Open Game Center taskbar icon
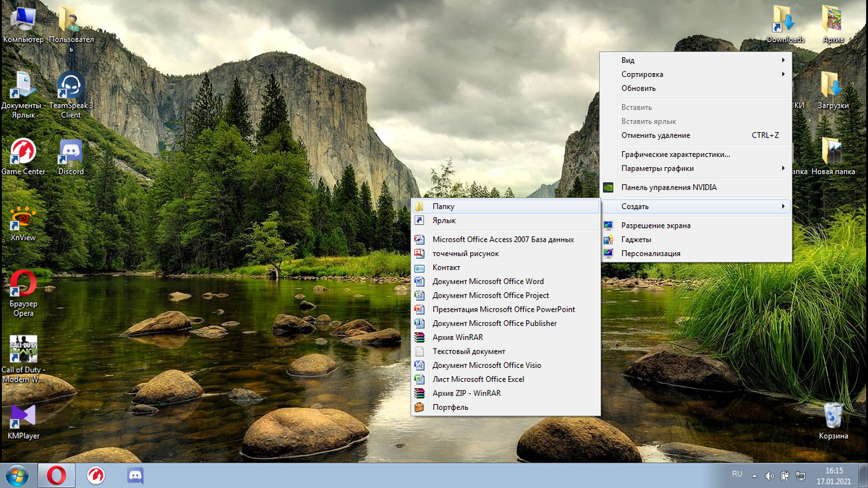This screenshot has width=868, height=488. pos(96,475)
